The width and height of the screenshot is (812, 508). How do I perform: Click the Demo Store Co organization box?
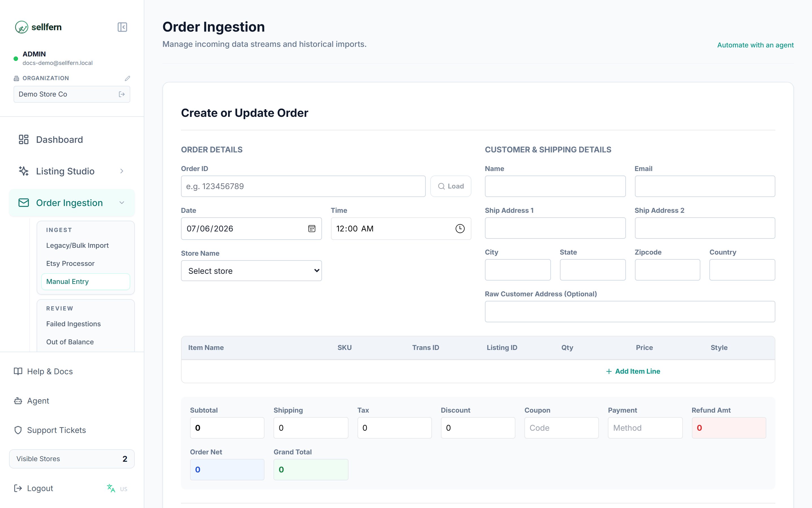(72, 95)
